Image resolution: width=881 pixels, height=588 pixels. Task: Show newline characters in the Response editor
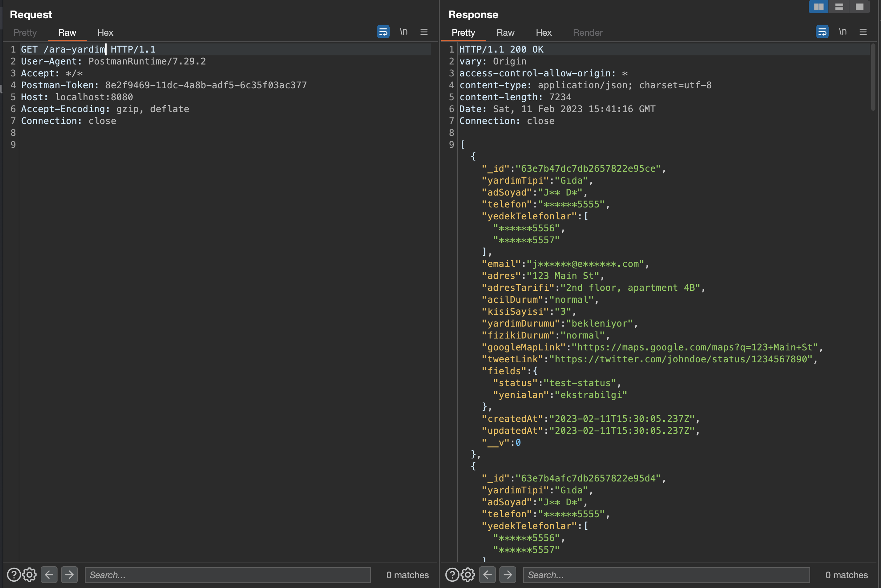843,32
